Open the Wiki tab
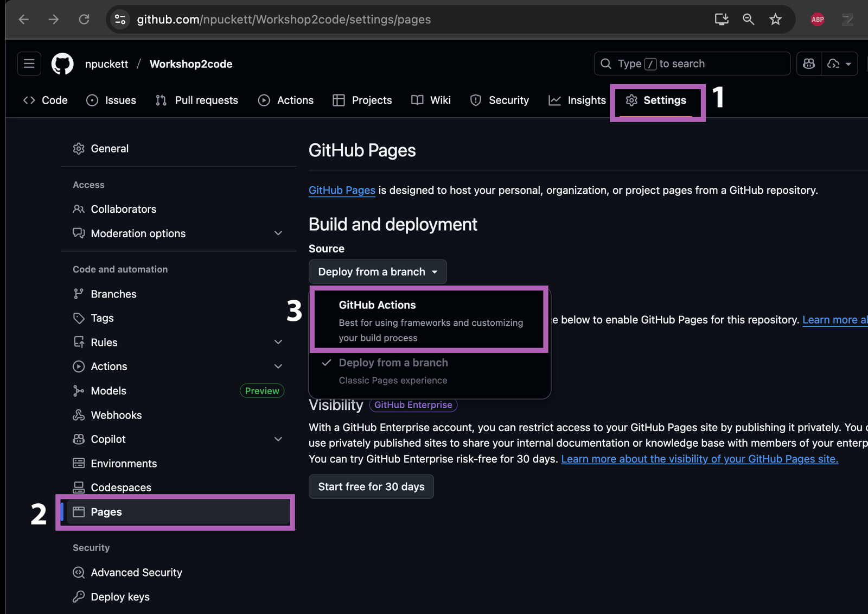Viewport: 868px width, 614px height. pos(431,100)
